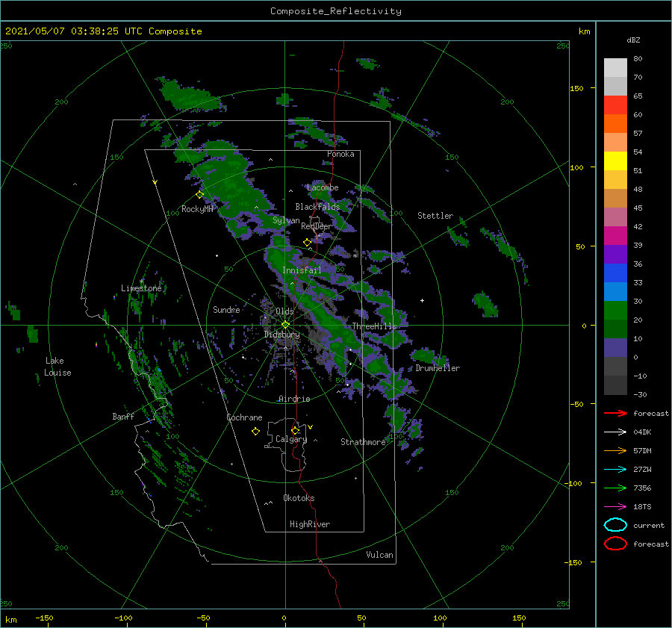Click the red forecast ellipse legend icon
The height and width of the screenshot is (628, 672).
coord(615,544)
